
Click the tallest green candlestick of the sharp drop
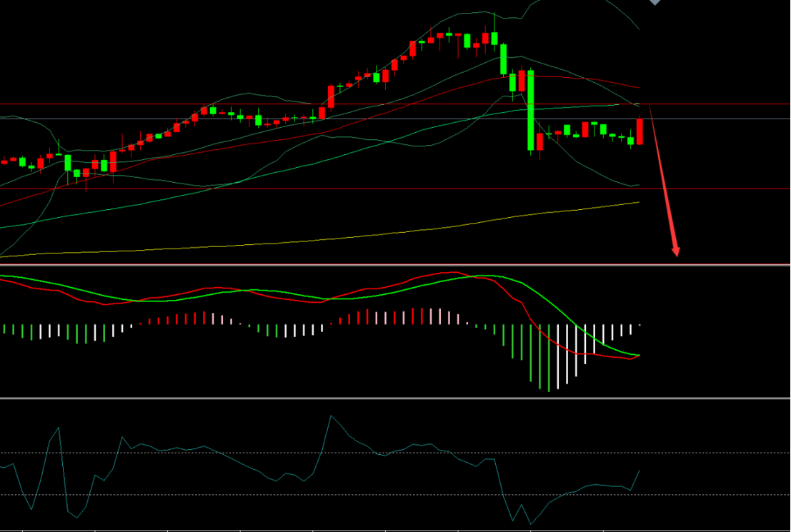point(531,111)
